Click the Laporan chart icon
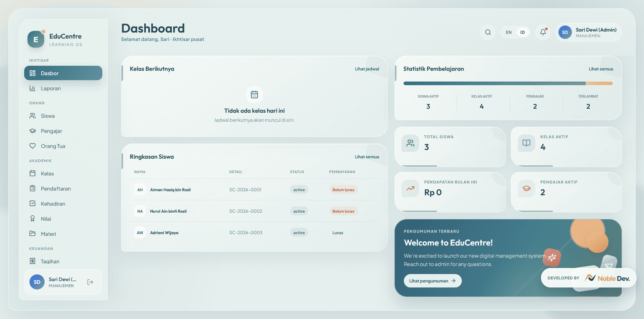 point(33,88)
